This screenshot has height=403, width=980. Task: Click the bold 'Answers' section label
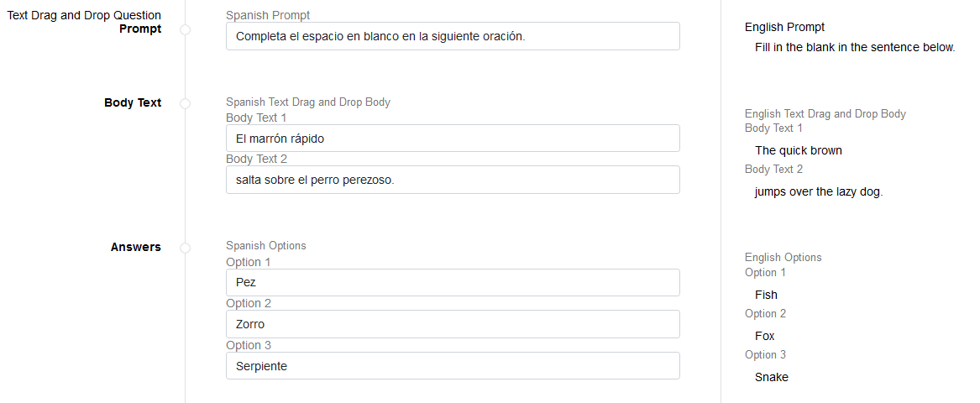pos(135,247)
